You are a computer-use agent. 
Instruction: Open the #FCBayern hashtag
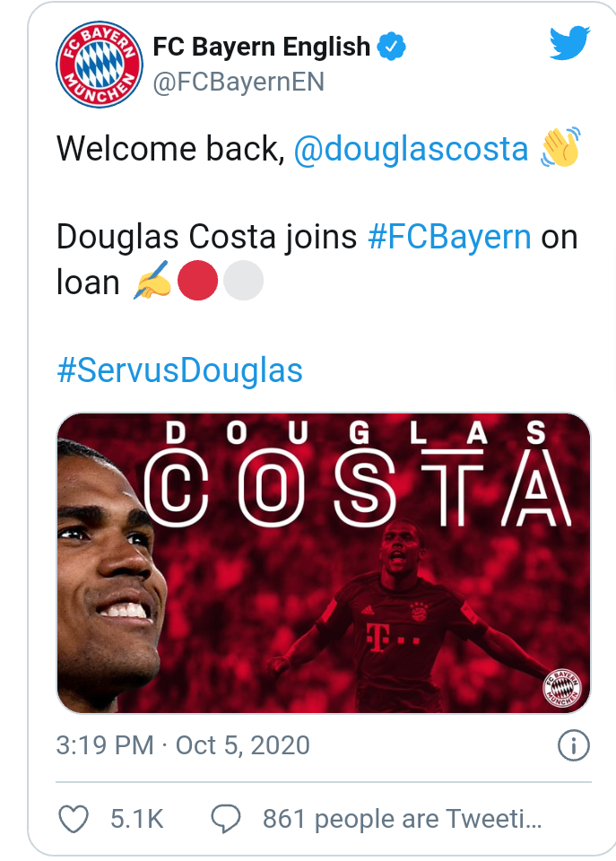(x=449, y=237)
